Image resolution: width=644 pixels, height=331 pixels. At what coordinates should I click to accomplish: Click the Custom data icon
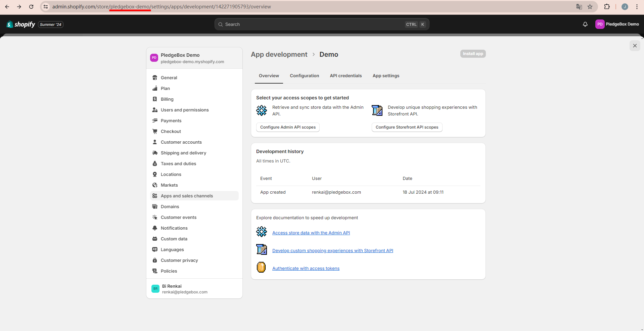pyautogui.click(x=155, y=239)
